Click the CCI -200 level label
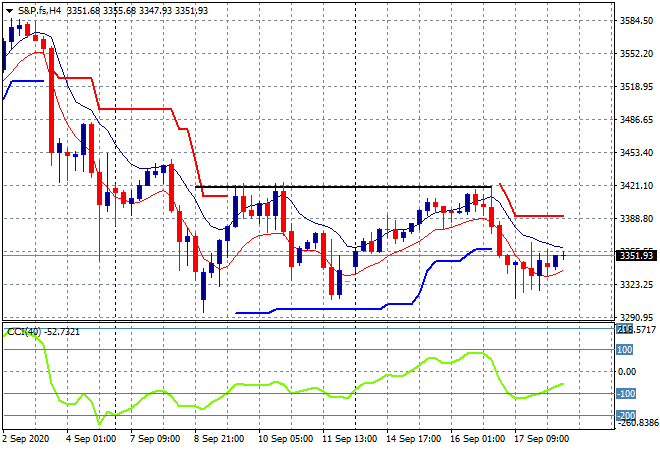 click(625, 415)
